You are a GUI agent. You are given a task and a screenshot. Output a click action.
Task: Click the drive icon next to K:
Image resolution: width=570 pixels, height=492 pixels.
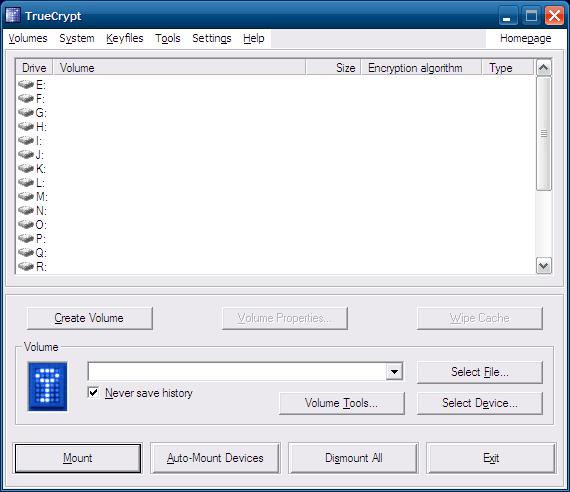[x=26, y=168]
